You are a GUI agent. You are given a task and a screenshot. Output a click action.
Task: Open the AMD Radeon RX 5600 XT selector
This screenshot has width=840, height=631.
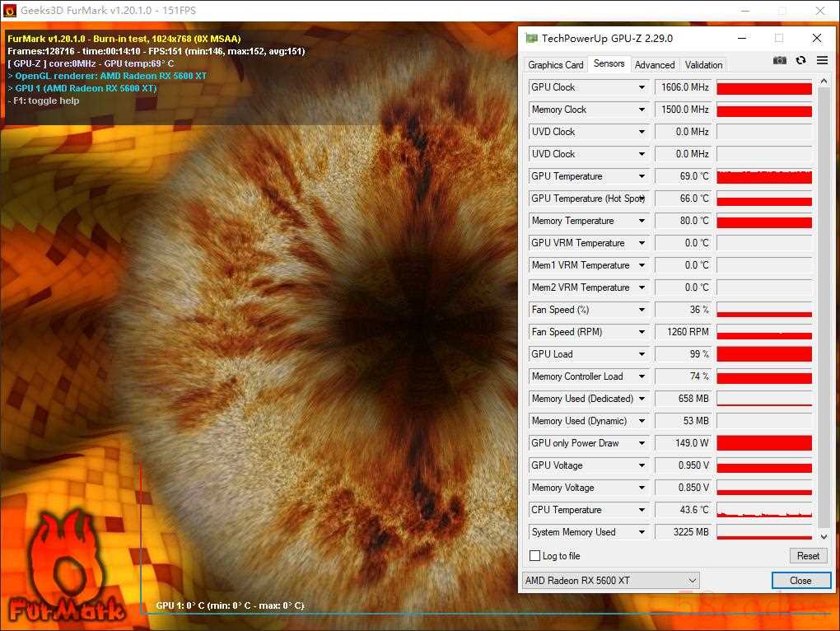pyautogui.click(x=611, y=581)
